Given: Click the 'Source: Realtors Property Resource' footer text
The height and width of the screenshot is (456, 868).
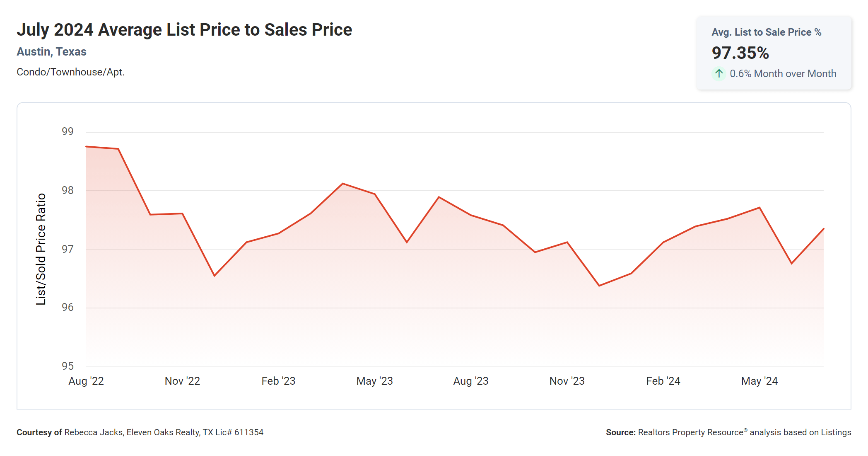Looking at the screenshot, I should coord(728,432).
